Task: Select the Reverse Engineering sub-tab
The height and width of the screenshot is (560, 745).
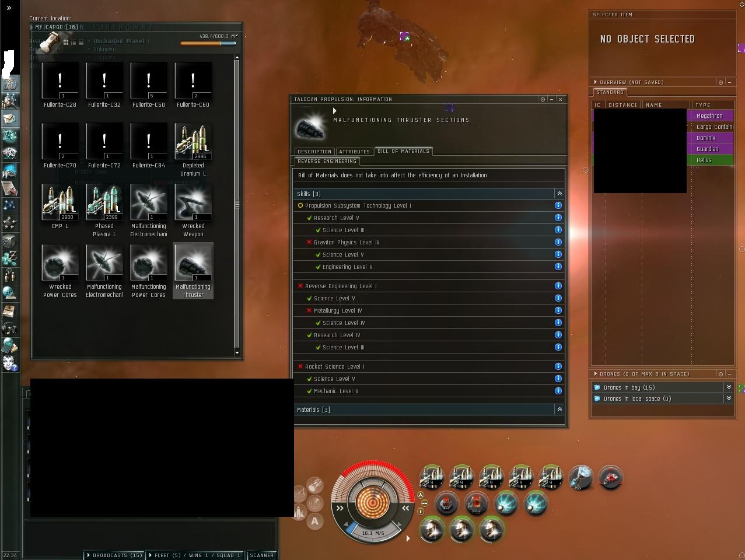Action: (327, 161)
